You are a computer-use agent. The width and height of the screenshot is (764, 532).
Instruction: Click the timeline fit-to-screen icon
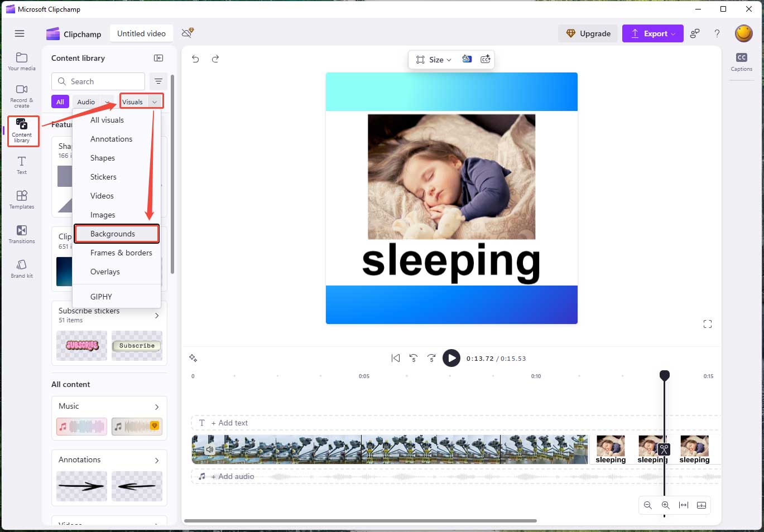coord(683,505)
